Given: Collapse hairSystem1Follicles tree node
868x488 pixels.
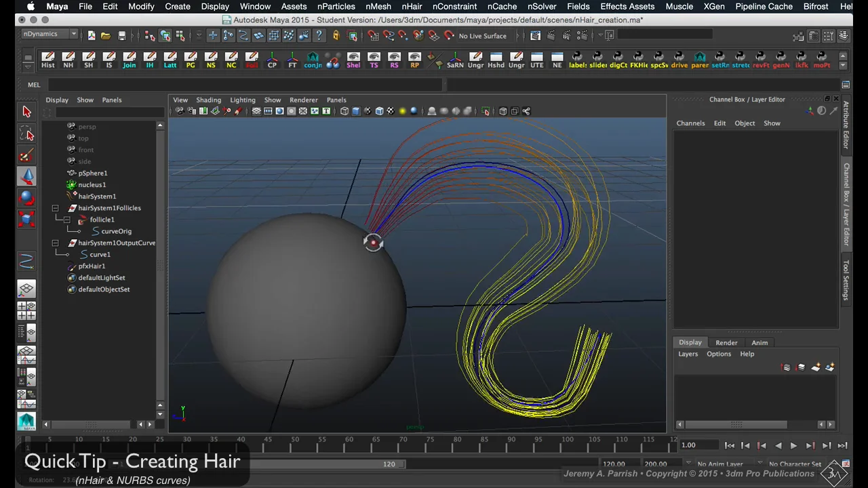Looking at the screenshot, I should 55,208.
